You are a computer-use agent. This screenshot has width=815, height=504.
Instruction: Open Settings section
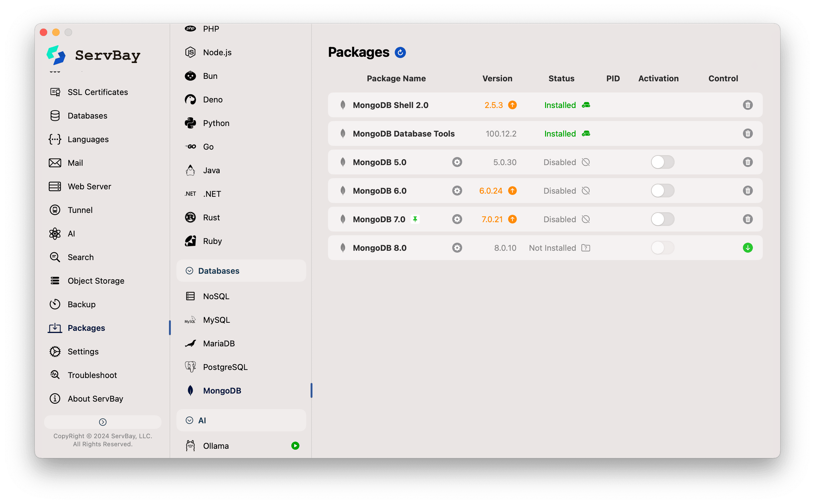pyautogui.click(x=74, y=352)
